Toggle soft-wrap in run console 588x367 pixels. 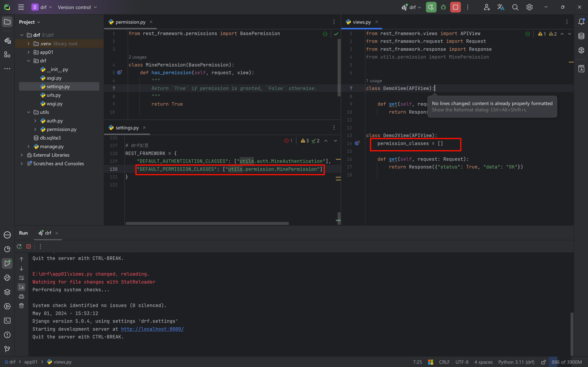click(21, 278)
